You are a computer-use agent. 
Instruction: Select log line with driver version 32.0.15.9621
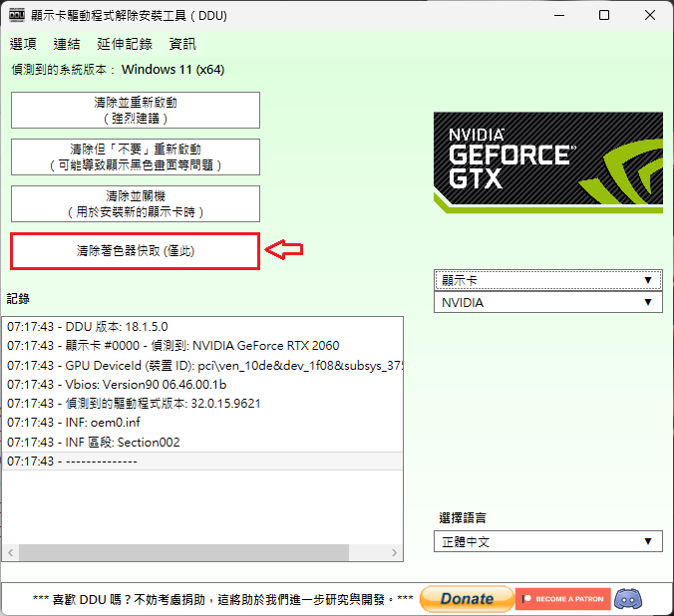point(202,404)
